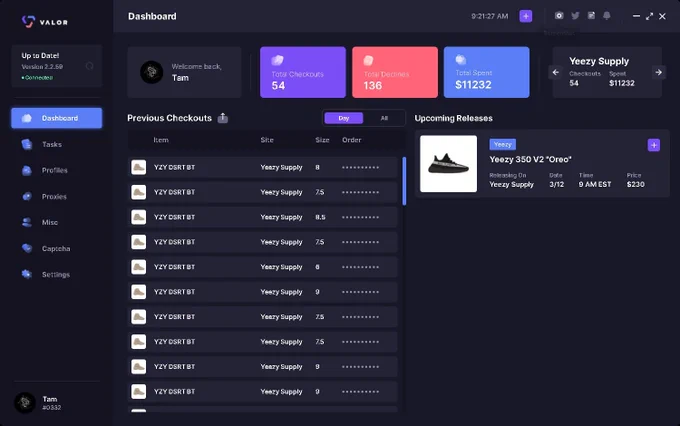Click the Misc sidebar icon
The height and width of the screenshot is (426, 680).
(27, 222)
